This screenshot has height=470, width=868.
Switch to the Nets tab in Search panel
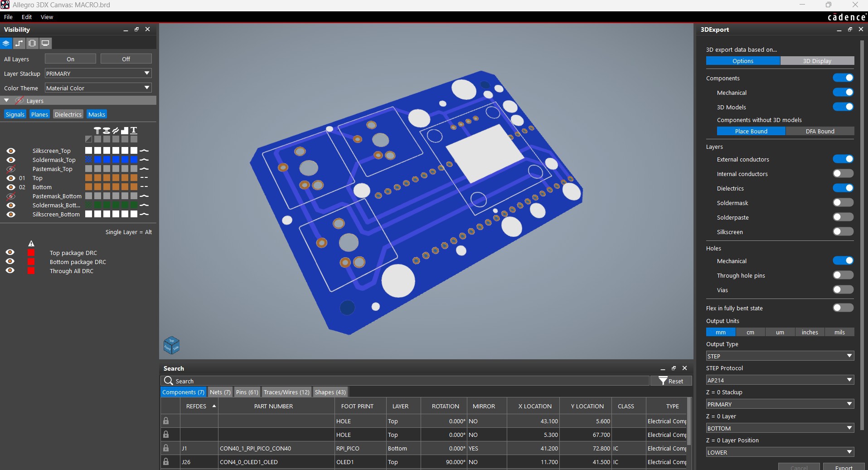click(x=220, y=392)
